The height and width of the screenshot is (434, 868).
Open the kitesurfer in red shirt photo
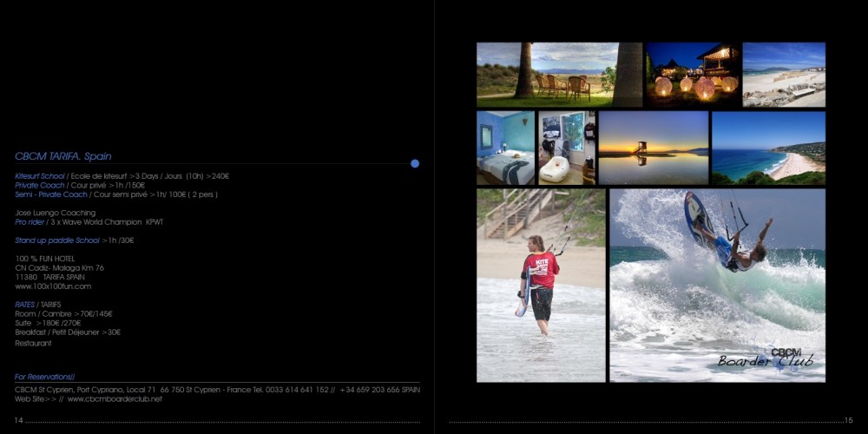[x=540, y=286]
